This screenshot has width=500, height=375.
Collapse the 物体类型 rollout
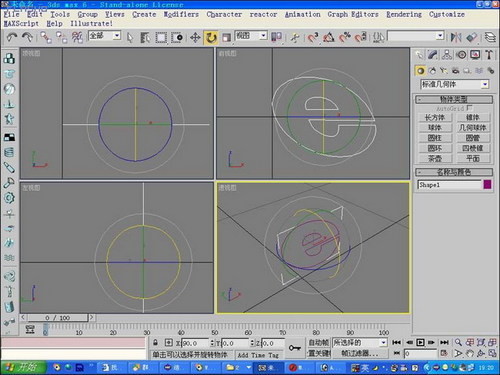(454, 99)
